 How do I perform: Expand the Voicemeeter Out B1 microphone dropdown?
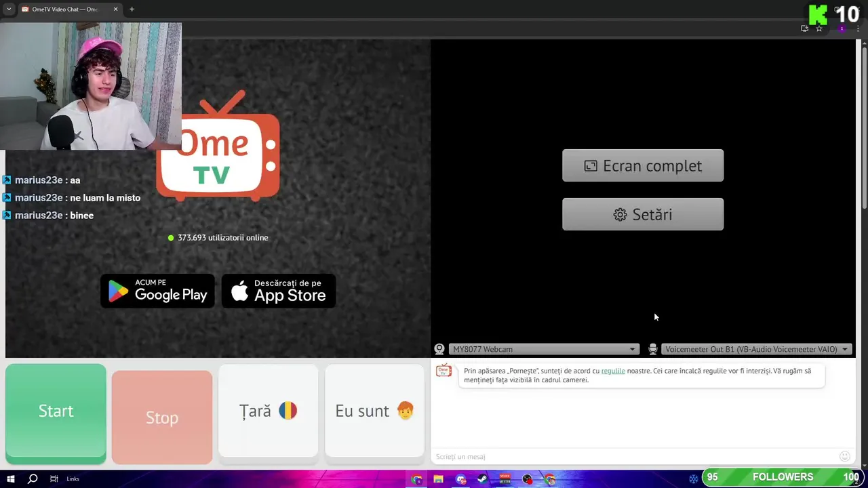point(757,349)
